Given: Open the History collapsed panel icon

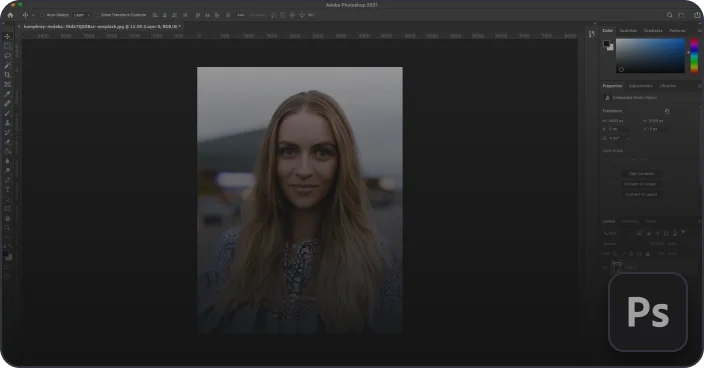Looking at the screenshot, I should click(591, 34).
